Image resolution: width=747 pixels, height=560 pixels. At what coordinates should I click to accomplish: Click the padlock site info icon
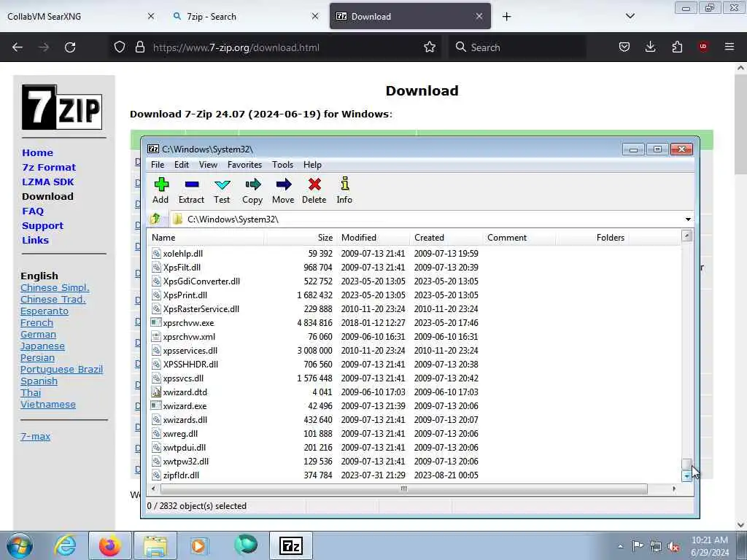[139, 47]
